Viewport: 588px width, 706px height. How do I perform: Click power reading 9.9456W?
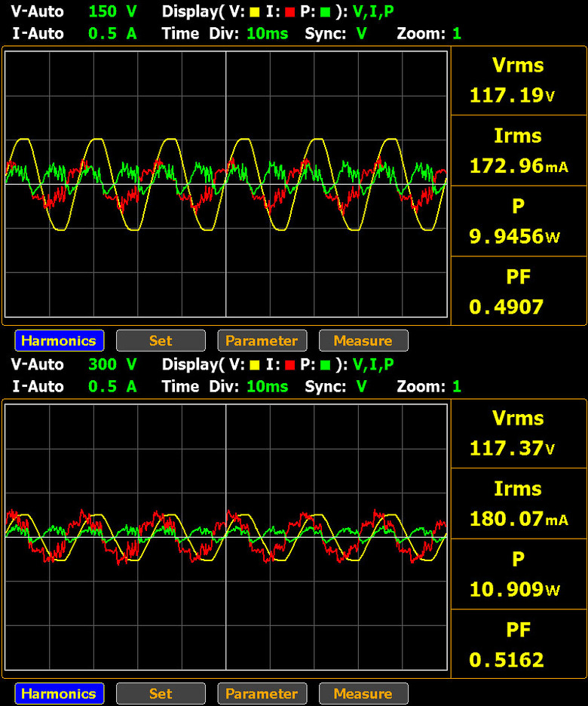pos(515,236)
